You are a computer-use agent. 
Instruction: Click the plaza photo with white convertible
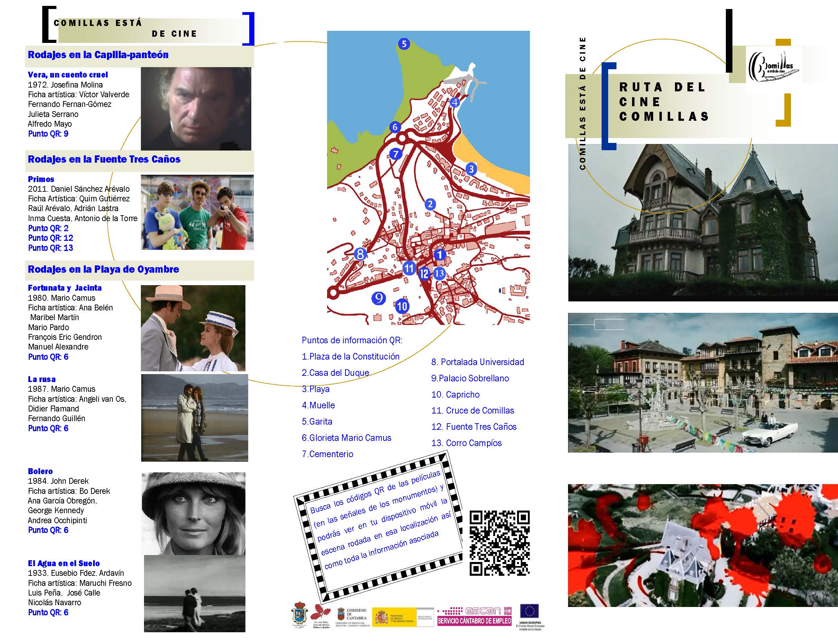(x=702, y=383)
